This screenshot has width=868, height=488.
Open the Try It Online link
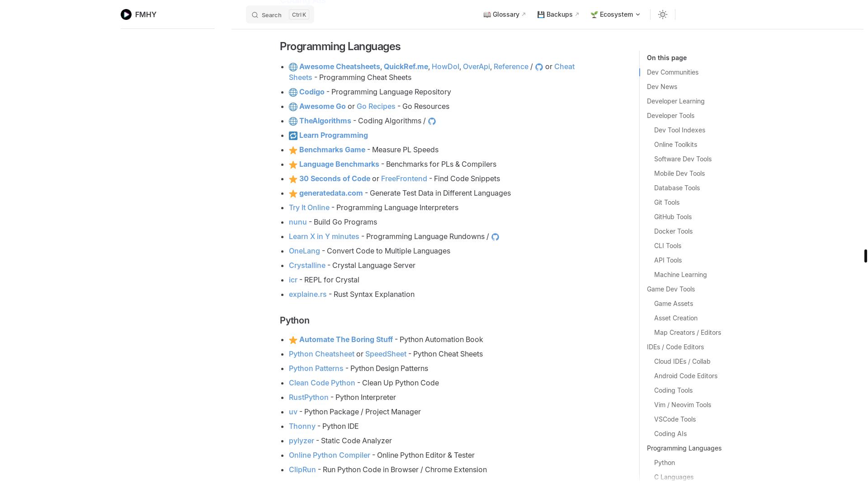(x=309, y=207)
